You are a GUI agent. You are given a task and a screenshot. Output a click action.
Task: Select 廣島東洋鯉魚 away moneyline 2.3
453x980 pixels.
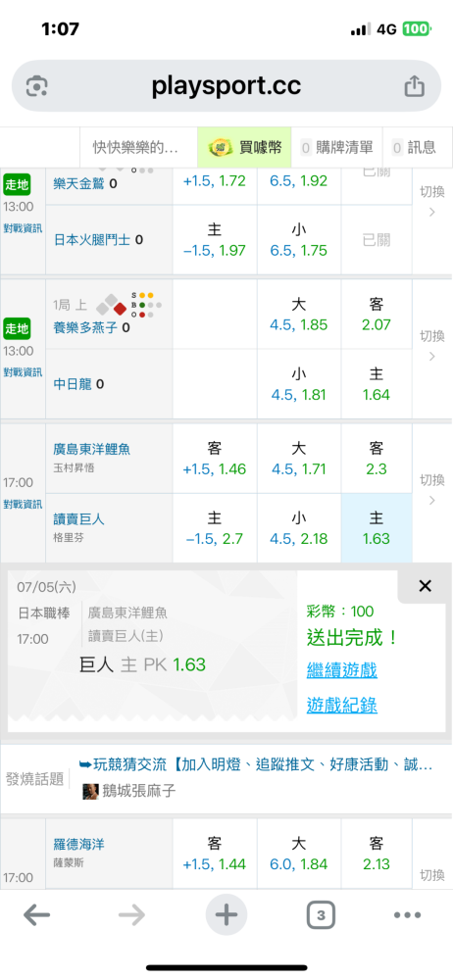coord(377,458)
